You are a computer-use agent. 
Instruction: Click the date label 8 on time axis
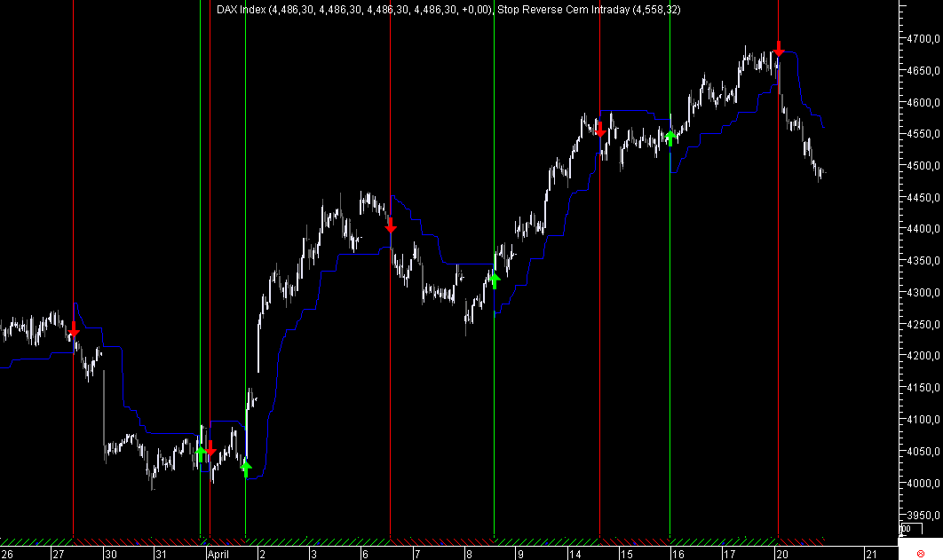click(469, 554)
